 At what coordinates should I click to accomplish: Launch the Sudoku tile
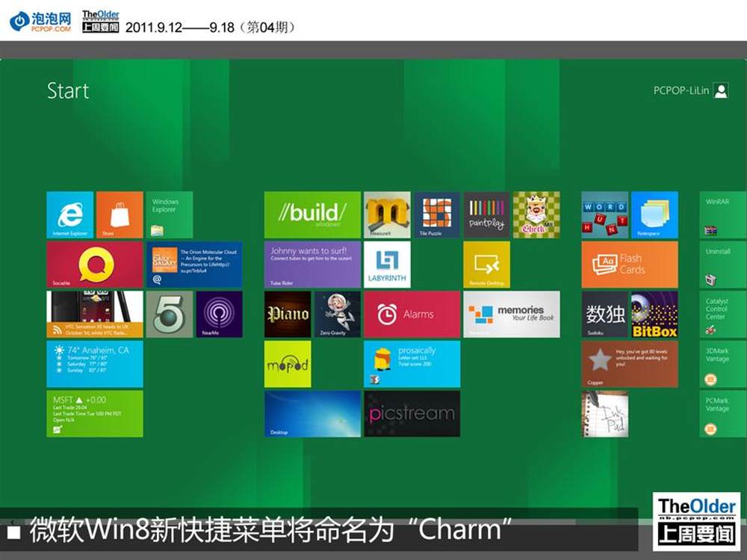[x=604, y=314]
